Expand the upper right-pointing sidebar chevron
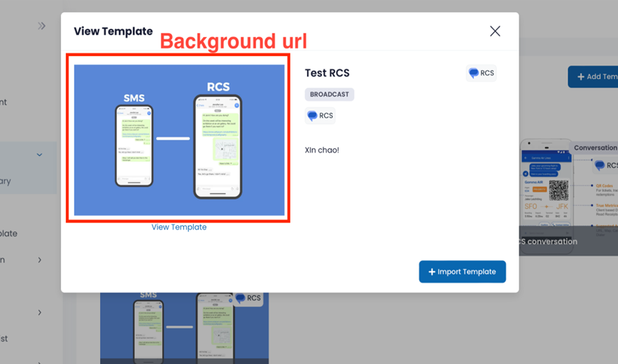This screenshot has width=618, height=364. pos(39,260)
